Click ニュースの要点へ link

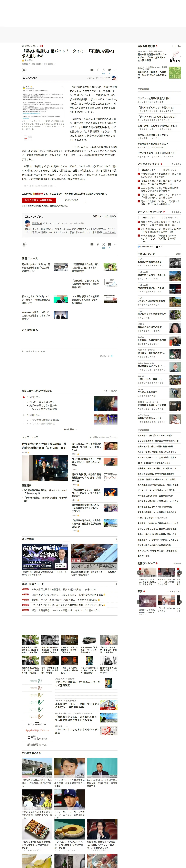(110, 391)
